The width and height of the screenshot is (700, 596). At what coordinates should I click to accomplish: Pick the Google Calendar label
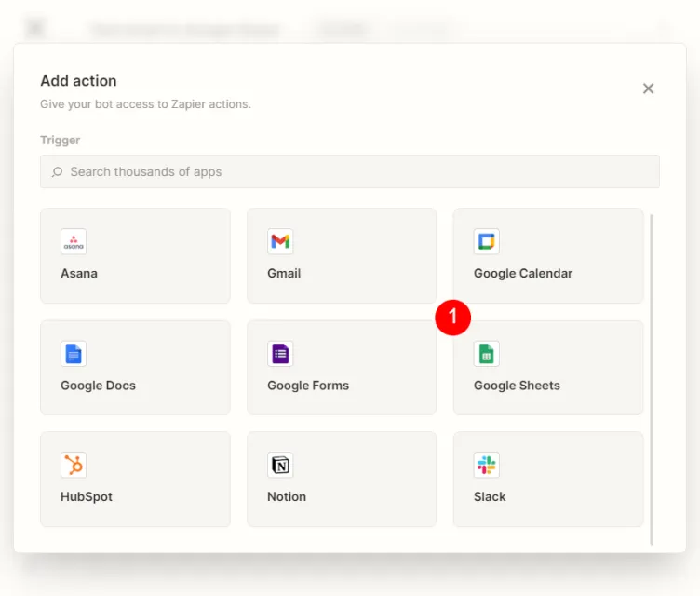(523, 274)
